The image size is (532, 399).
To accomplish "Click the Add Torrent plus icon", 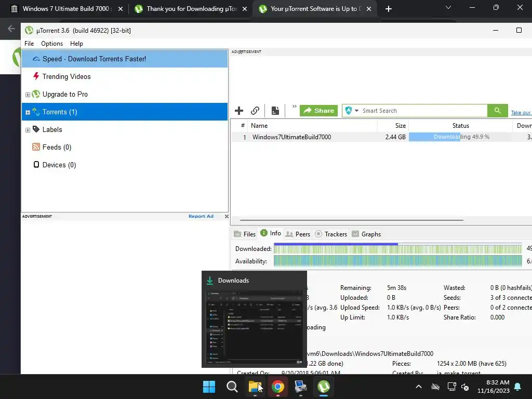I will (239, 111).
